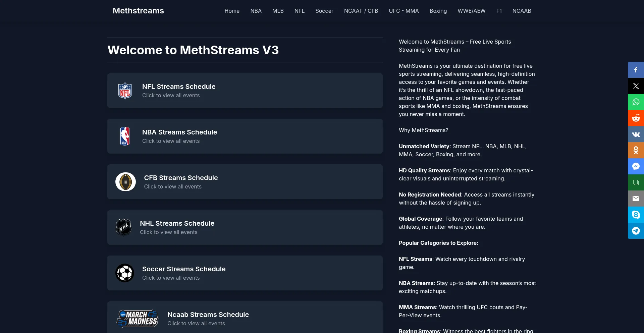Click the Methstreams site logo text
Image resolution: width=644 pixels, height=333 pixels.
tap(138, 11)
